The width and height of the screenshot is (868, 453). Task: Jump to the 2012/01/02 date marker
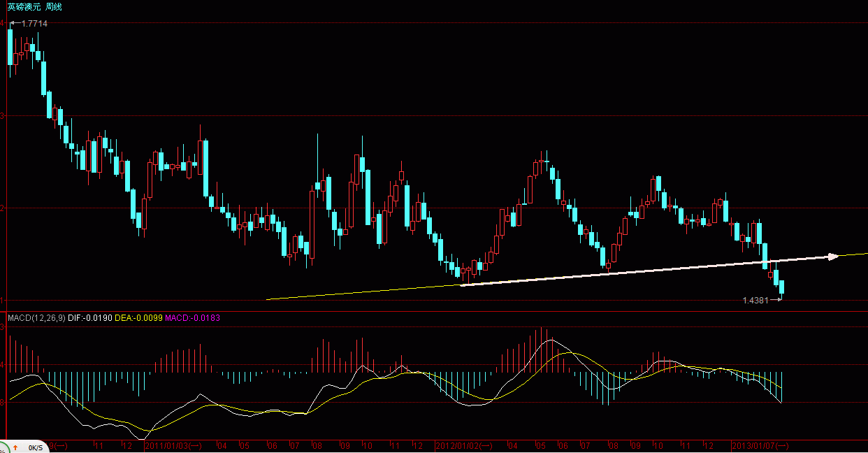pyautogui.click(x=465, y=445)
